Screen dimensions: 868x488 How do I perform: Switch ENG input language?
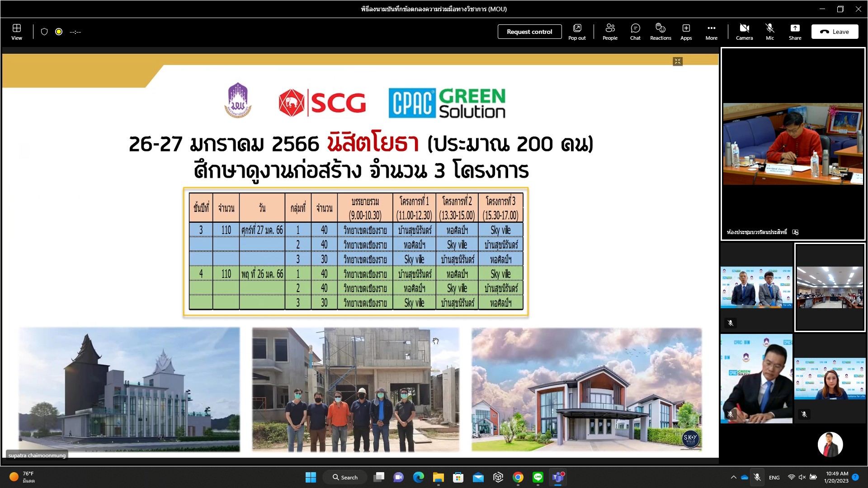pyautogui.click(x=774, y=477)
